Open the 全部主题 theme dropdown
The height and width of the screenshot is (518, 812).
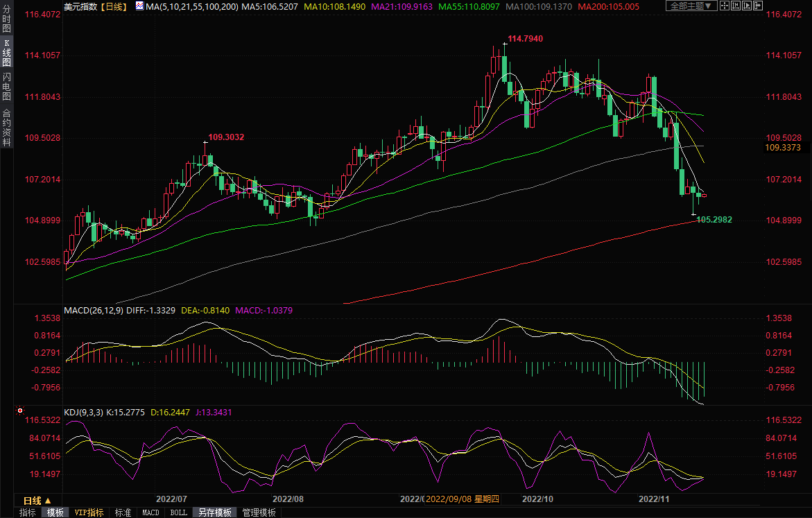(690, 6)
